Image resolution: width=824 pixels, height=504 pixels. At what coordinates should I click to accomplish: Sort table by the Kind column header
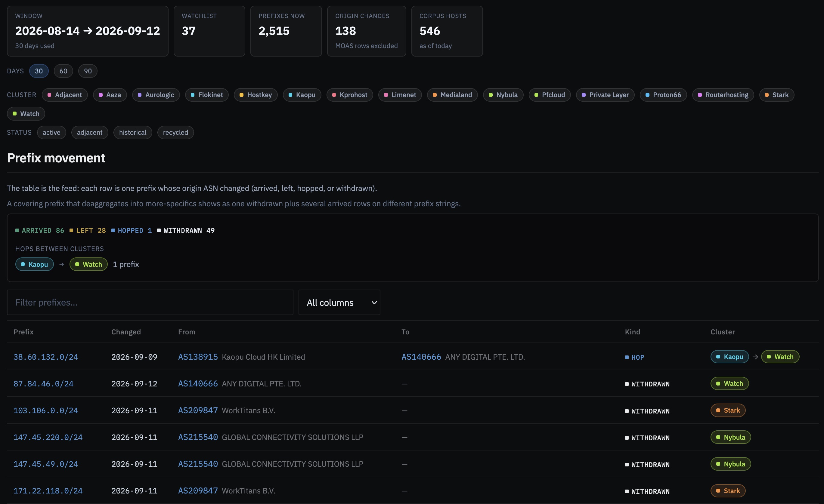[x=633, y=332]
